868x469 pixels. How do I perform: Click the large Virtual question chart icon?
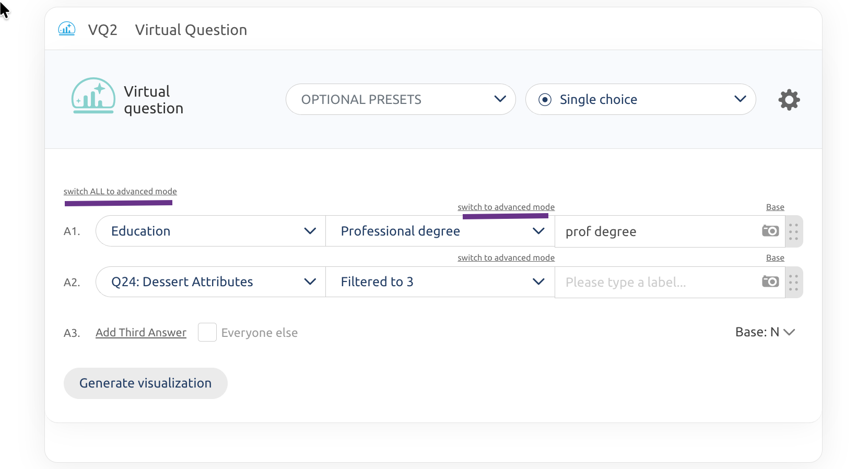pos(93,96)
